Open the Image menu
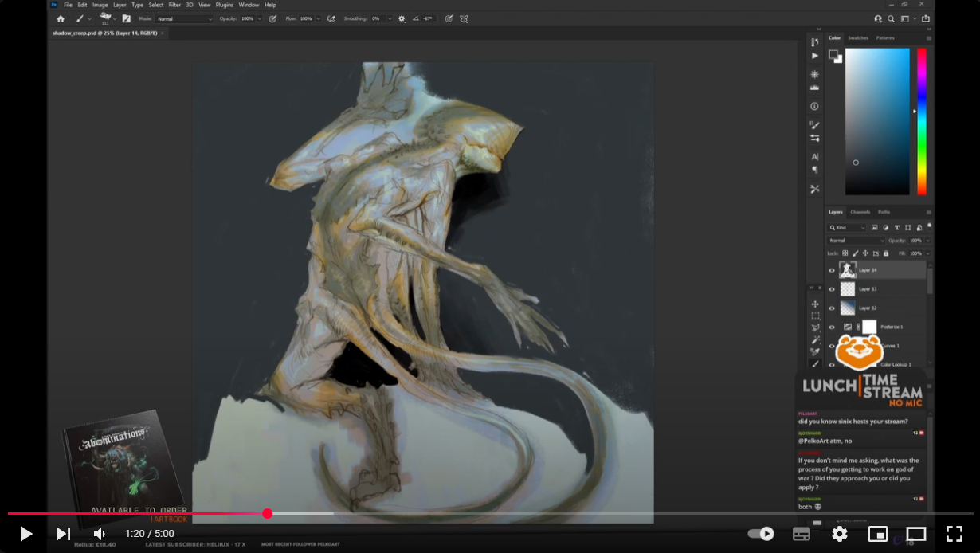The width and height of the screenshot is (980, 553). (100, 5)
